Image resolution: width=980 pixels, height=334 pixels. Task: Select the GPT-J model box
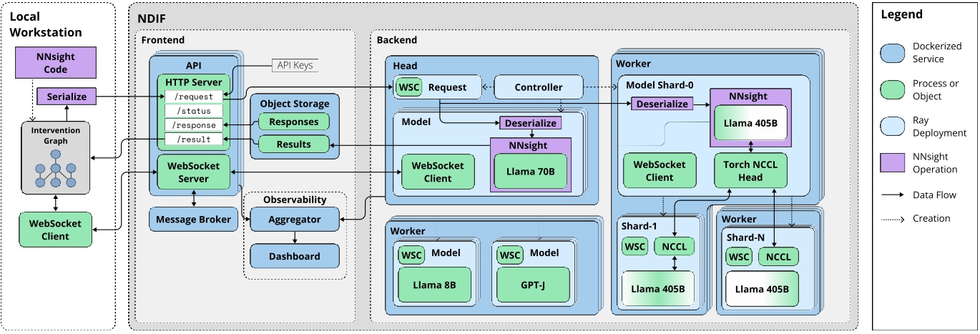pyautogui.click(x=533, y=284)
